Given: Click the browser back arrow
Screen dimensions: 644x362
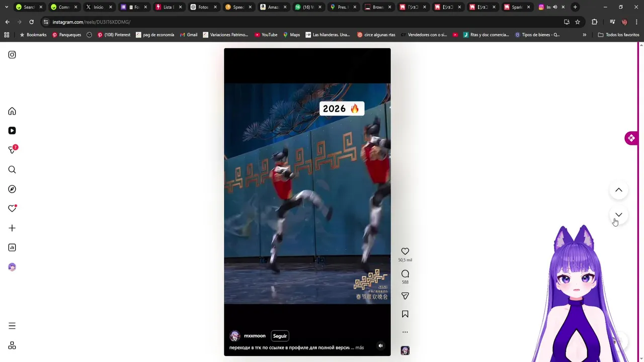Looking at the screenshot, I should click(7, 22).
